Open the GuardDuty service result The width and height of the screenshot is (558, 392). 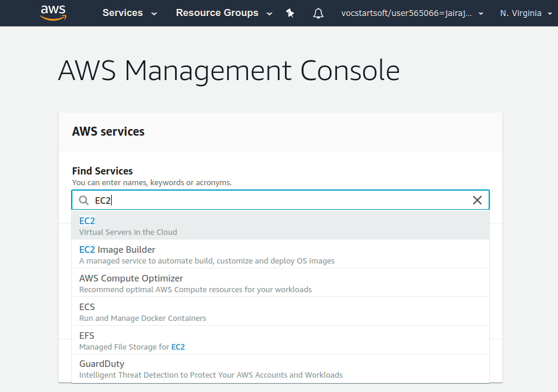coord(102,363)
